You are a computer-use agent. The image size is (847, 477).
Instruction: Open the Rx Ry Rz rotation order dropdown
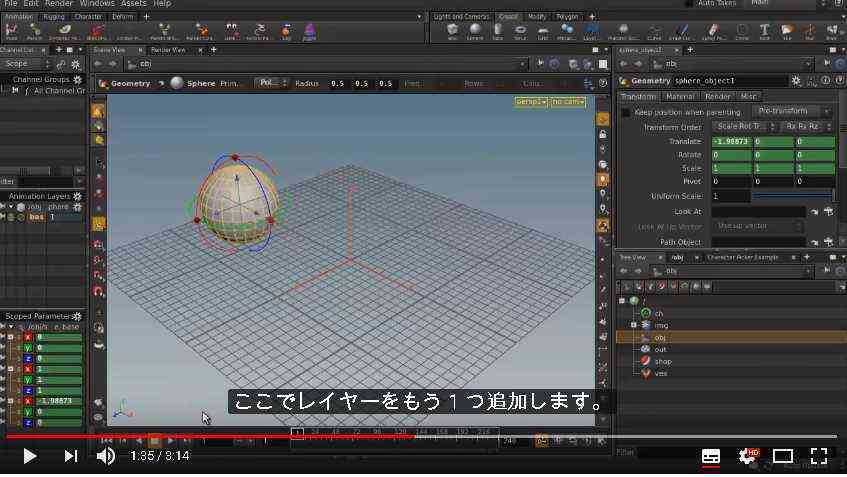coord(807,126)
